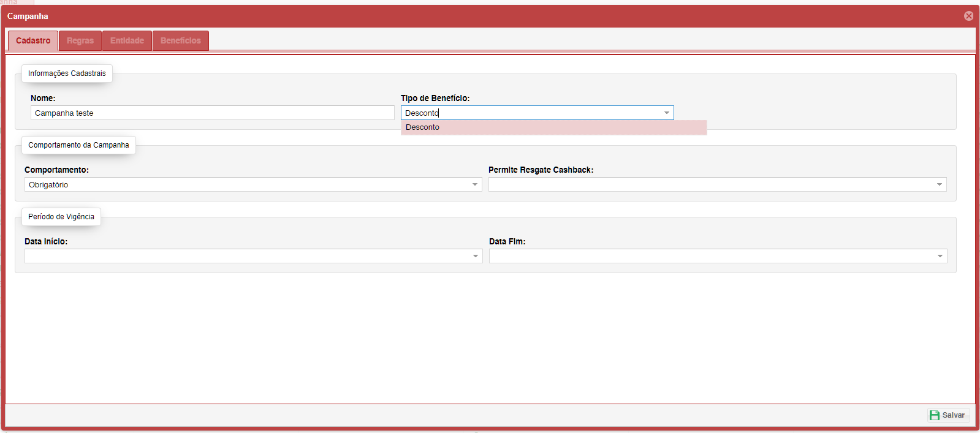The height and width of the screenshot is (433, 980).
Task: Click the Informações Cadastrais section label
Action: 67,73
